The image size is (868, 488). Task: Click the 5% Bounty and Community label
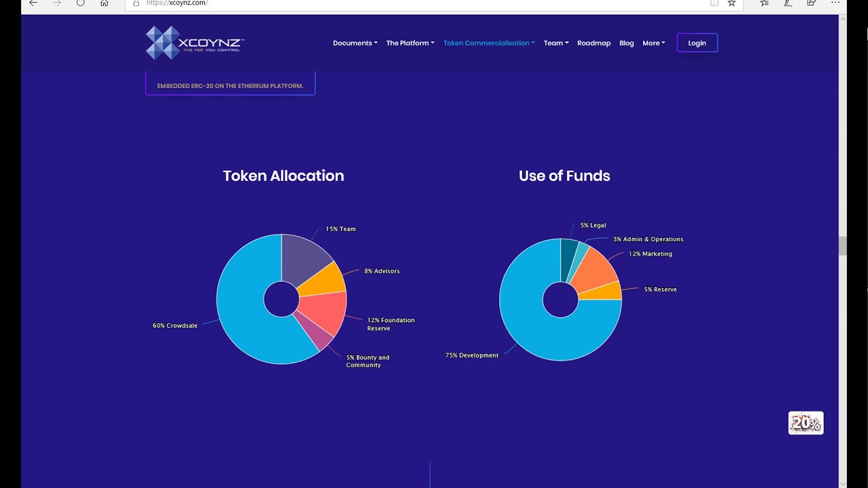coord(368,361)
